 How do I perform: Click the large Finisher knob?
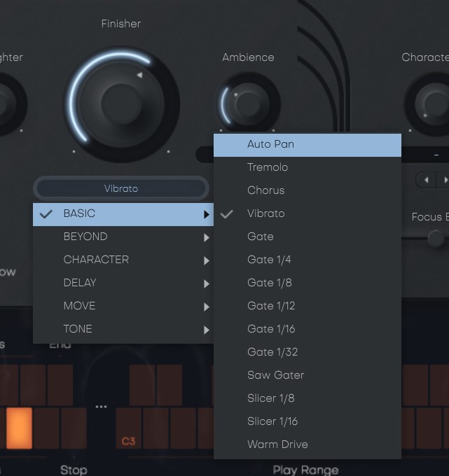click(x=121, y=104)
